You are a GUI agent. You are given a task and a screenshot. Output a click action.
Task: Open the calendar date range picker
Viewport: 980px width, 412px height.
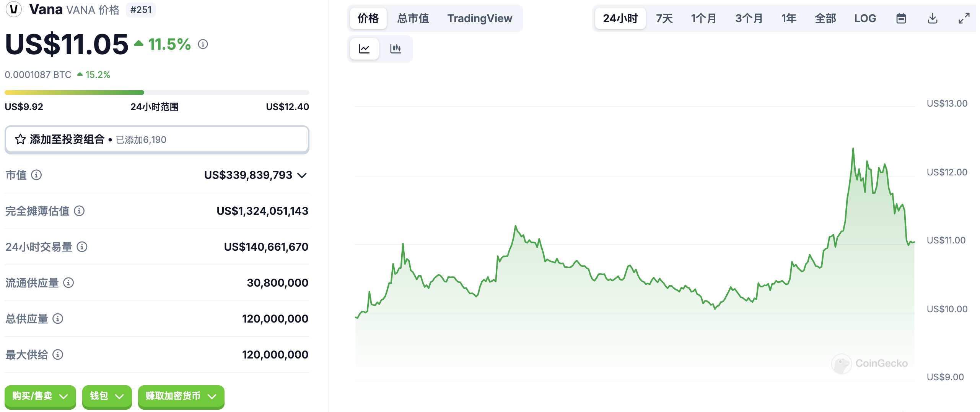pos(901,18)
